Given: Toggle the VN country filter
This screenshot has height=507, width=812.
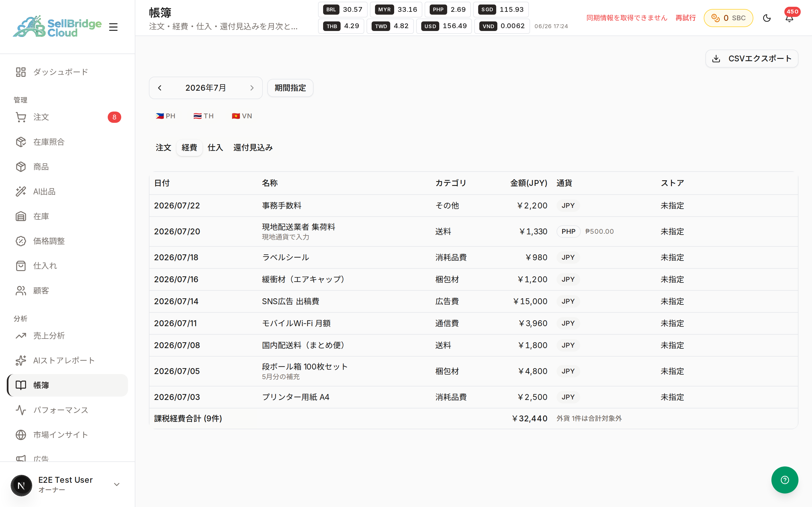Looking at the screenshot, I should coord(242,116).
